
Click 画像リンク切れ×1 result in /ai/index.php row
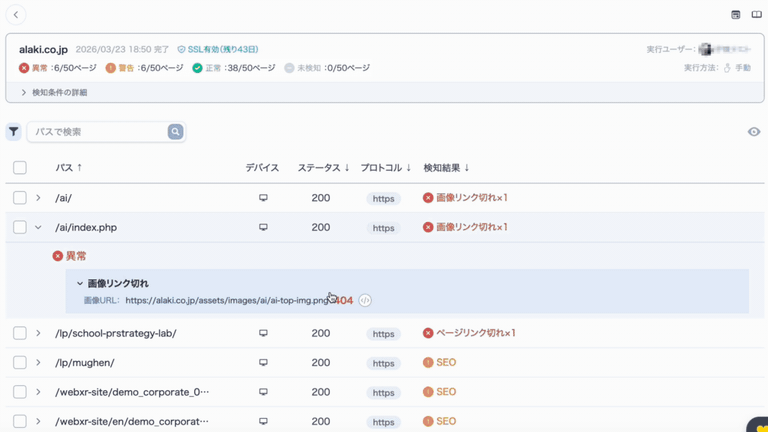coord(472,227)
